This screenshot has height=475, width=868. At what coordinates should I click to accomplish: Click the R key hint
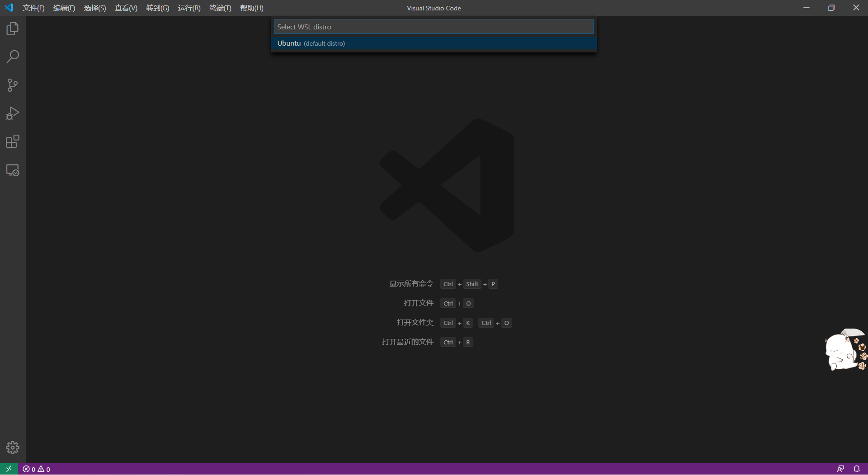pos(468,342)
